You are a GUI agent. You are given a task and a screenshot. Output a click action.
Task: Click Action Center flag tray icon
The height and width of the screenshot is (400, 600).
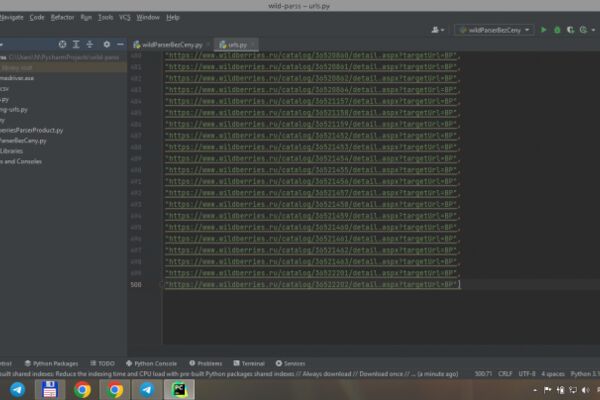[548, 390]
